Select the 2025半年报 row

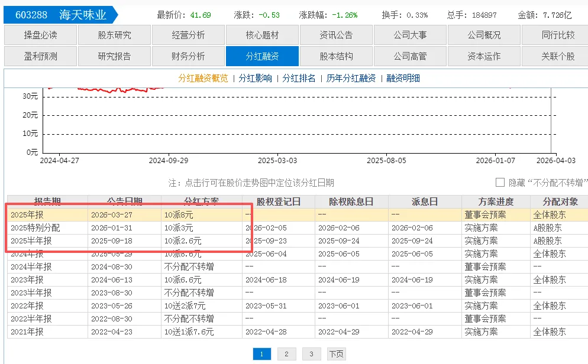pos(298,240)
